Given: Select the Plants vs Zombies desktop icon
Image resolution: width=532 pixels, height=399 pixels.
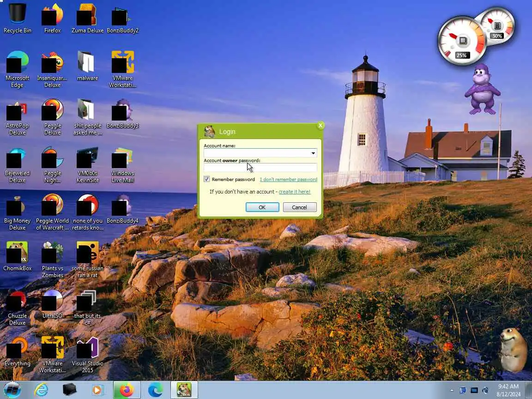Looking at the screenshot, I should point(52,259).
